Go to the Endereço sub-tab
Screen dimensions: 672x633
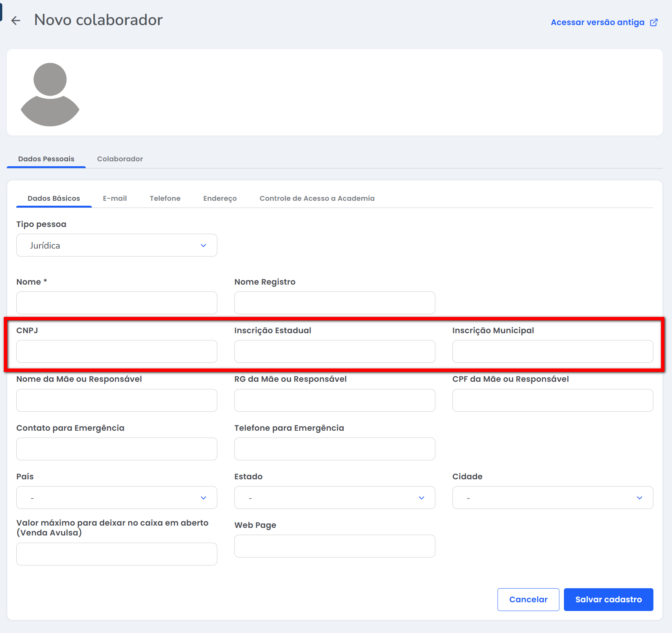tap(220, 198)
